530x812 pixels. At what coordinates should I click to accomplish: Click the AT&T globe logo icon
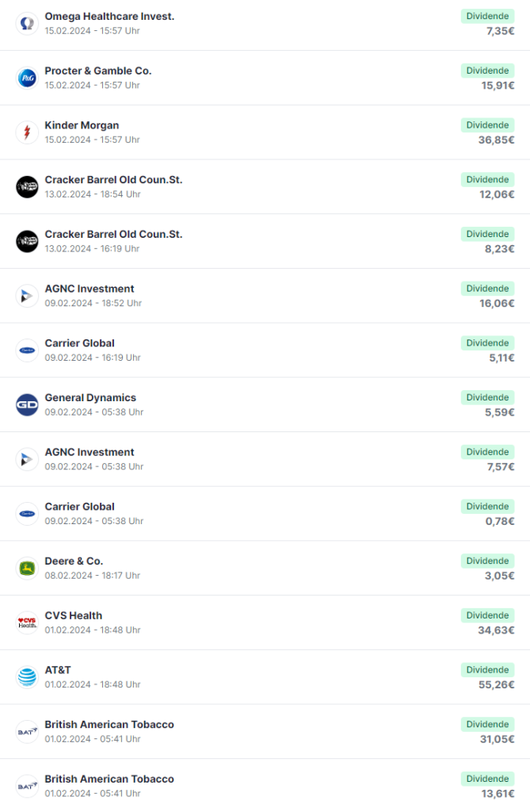[x=27, y=677]
